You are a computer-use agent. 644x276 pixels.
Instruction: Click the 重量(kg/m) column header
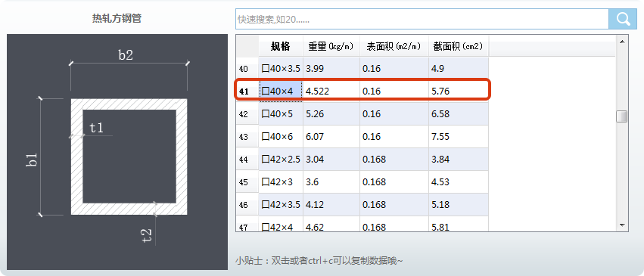pyautogui.click(x=331, y=46)
